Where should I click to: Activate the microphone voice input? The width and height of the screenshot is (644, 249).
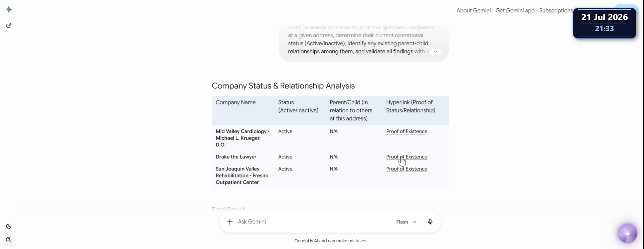pos(430,222)
